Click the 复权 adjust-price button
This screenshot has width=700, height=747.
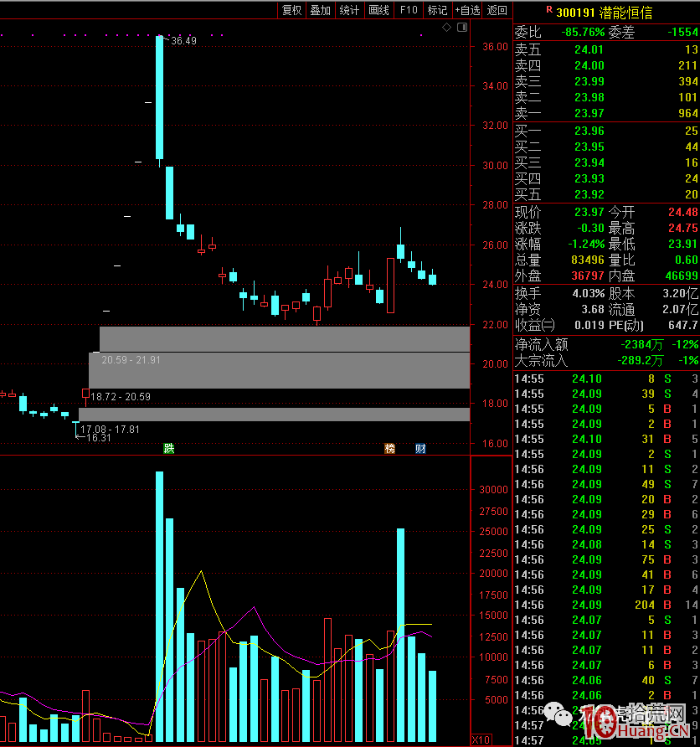point(292,10)
